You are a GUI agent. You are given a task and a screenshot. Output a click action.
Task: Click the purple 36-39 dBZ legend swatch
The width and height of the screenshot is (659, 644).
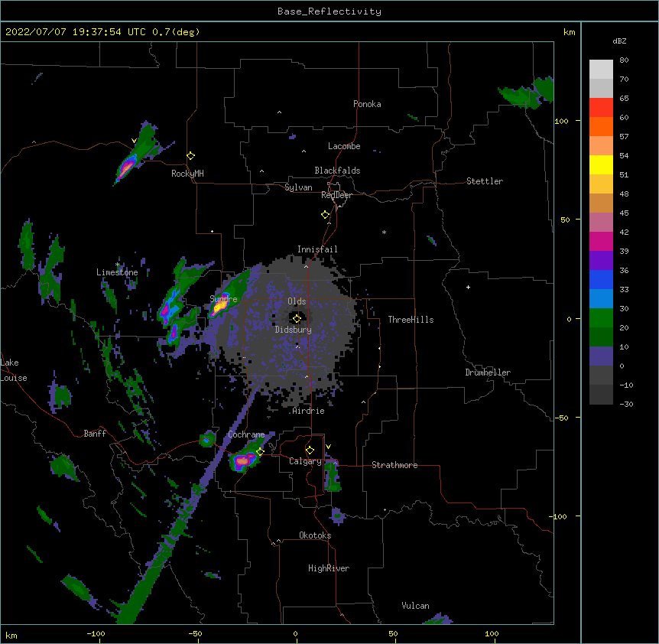tap(601, 261)
